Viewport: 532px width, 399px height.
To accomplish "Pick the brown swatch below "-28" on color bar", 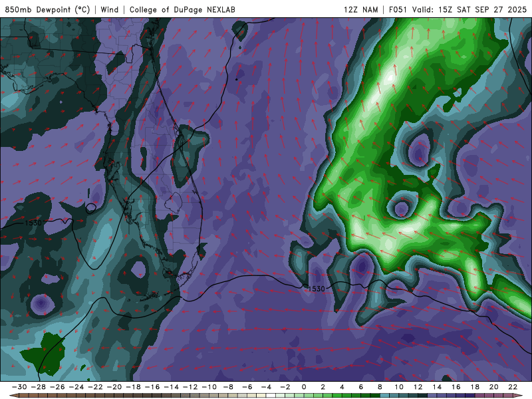I will [x=43, y=396].
